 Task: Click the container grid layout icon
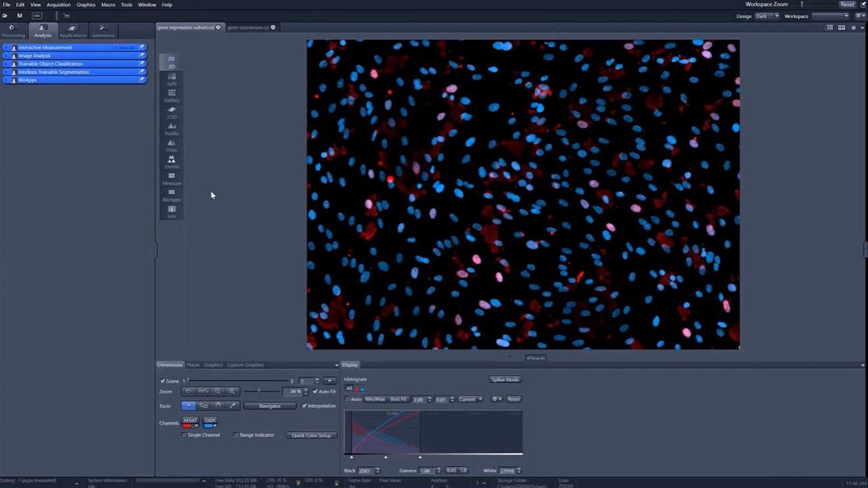tap(829, 27)
